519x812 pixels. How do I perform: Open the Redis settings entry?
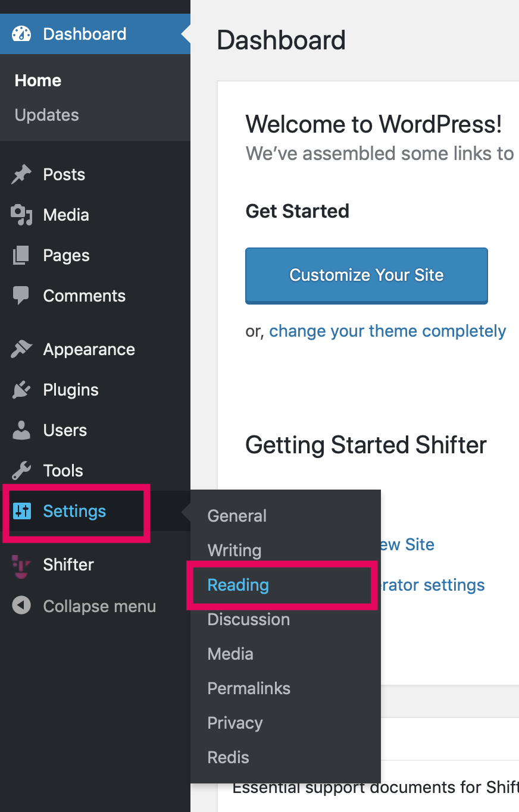[228, 757]
